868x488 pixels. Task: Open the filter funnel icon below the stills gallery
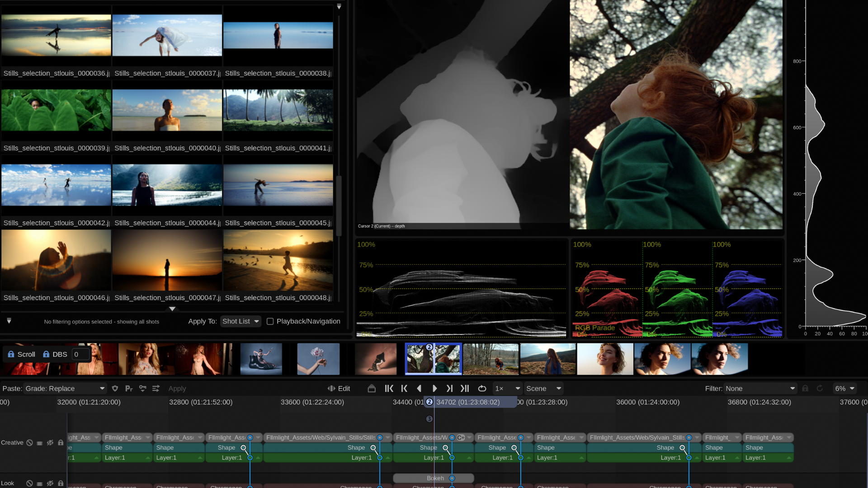point(8,321)
